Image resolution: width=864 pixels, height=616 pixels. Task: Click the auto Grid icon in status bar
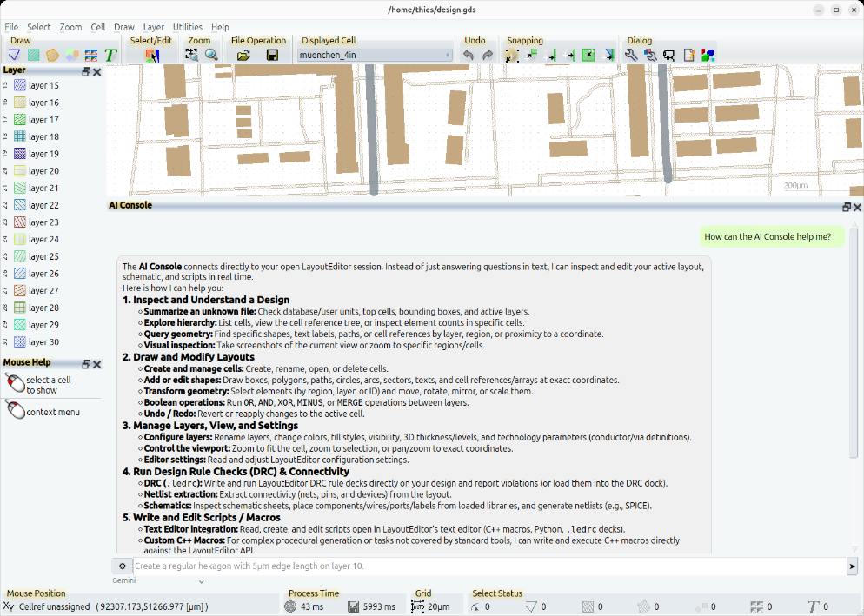point(418,606)
